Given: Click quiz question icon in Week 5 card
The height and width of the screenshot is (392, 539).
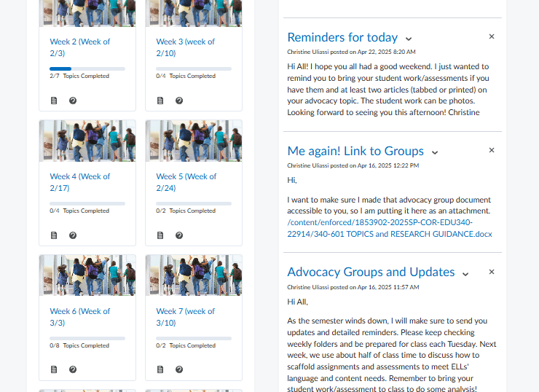Looking at the screenshot, I should [179, 235].
